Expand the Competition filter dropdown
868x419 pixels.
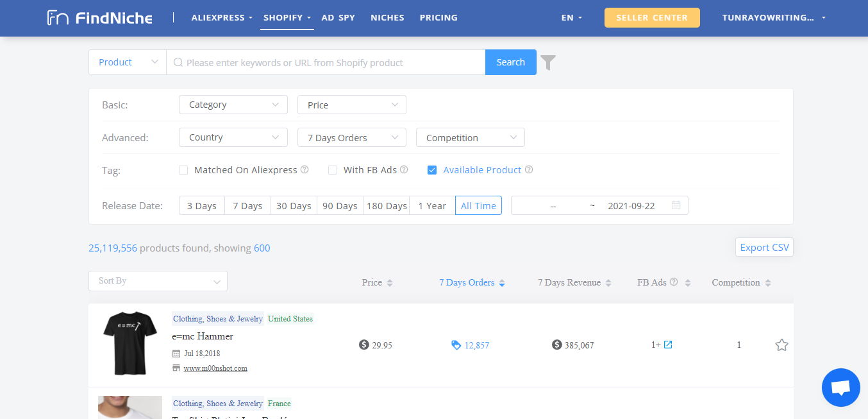(x=470, y=137)
